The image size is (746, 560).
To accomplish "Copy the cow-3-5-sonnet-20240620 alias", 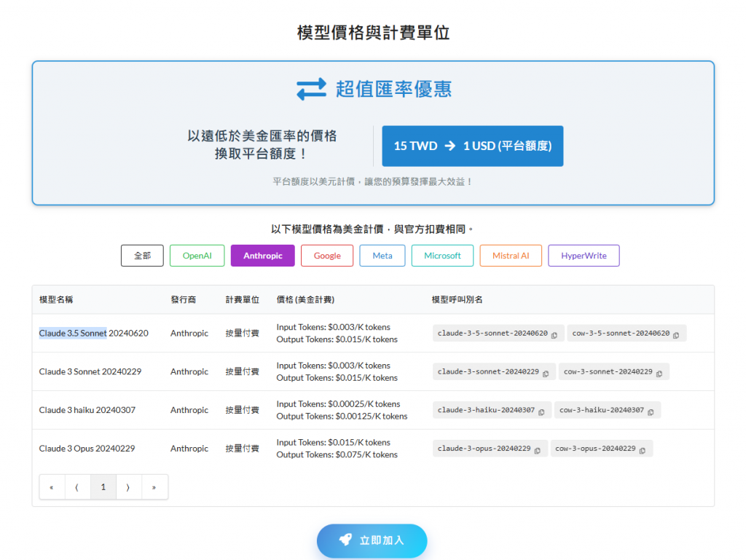I will click(676, 335).
